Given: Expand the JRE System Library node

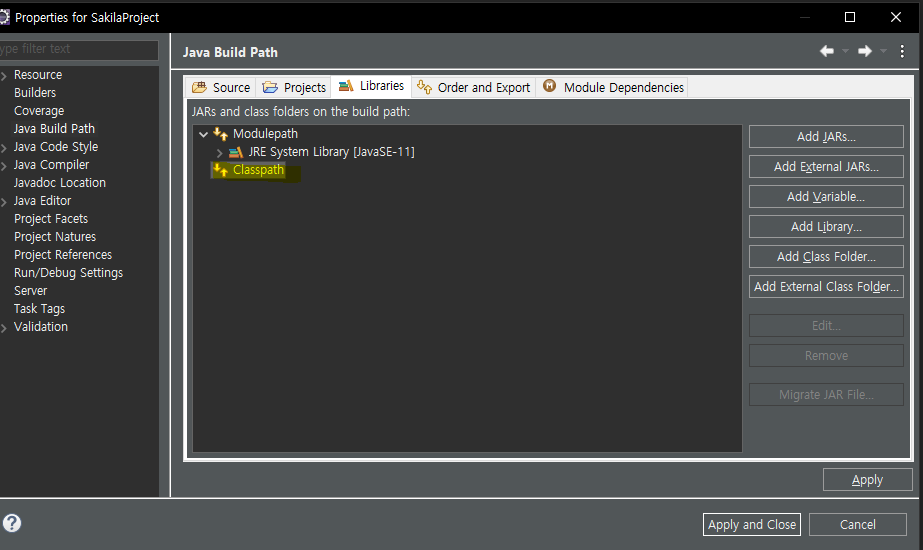Looking at the screenshot, I should 220,153.
